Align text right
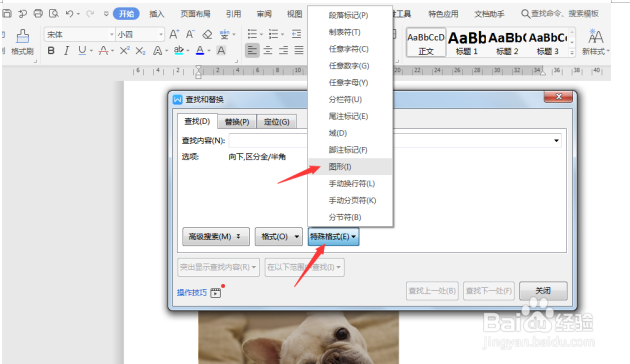630x364 pixels. coord(283,51)
